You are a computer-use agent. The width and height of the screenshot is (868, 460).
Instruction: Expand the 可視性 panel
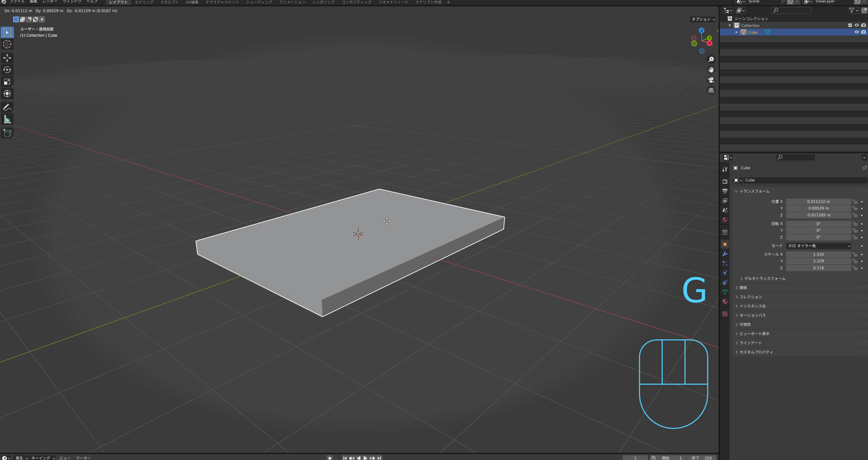745,325
